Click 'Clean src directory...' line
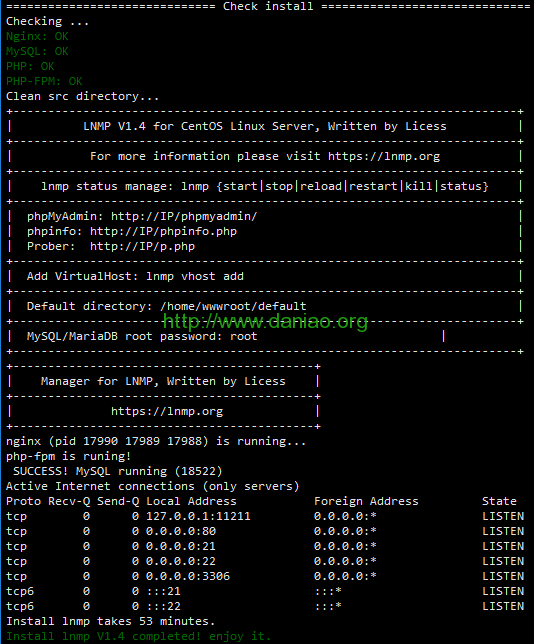 [82, 97]
